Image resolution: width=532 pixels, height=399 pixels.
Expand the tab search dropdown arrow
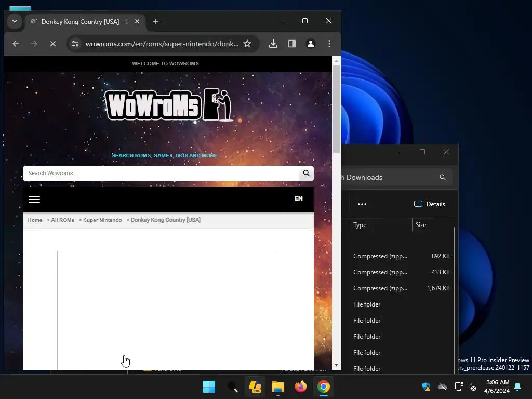pyautogui.click(x=14, y=21)
